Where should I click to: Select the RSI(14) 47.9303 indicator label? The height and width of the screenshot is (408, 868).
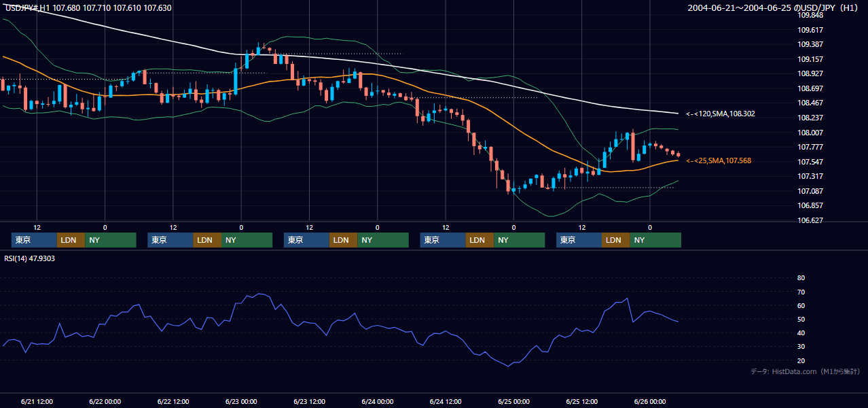(30, 258)
